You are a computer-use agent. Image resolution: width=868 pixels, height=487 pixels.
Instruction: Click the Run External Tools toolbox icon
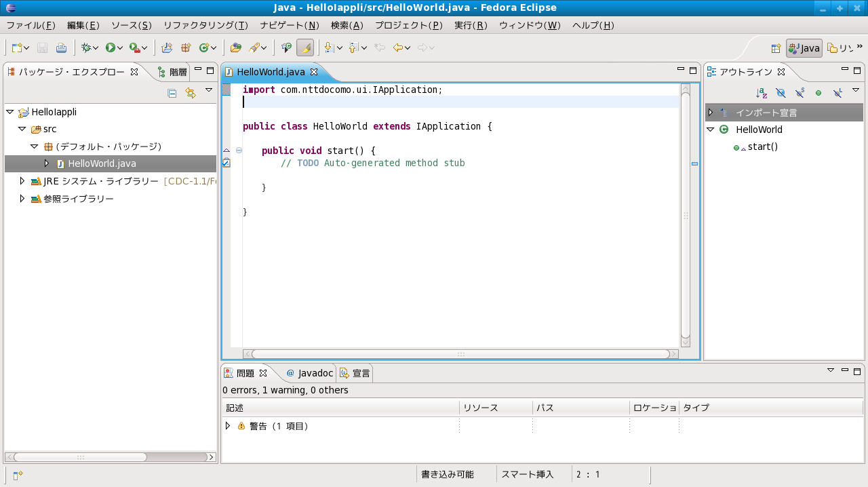134,47
